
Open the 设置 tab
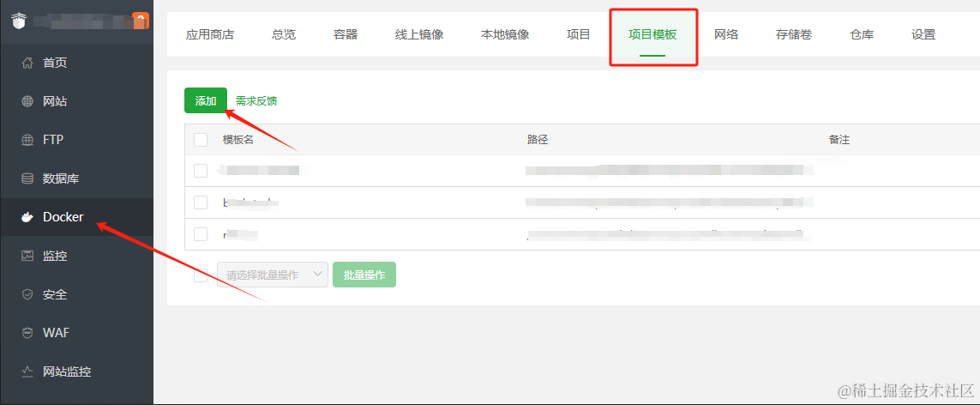pyautogui.click(x=923, y=34)
